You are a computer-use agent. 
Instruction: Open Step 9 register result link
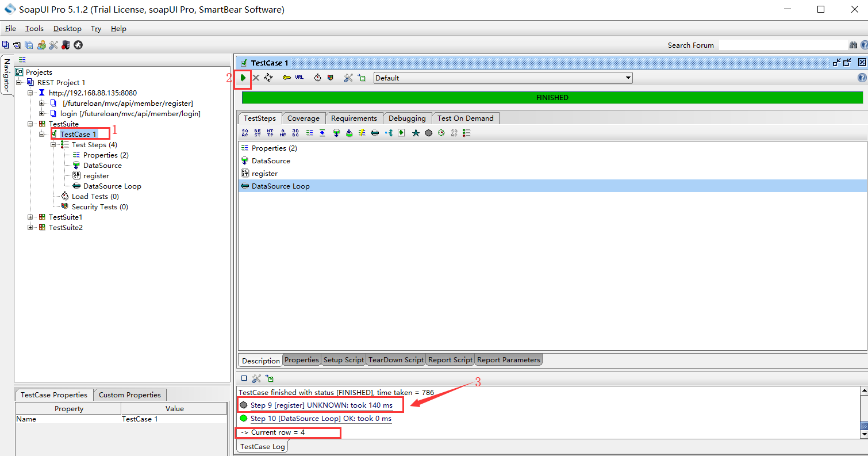point(321,405)
